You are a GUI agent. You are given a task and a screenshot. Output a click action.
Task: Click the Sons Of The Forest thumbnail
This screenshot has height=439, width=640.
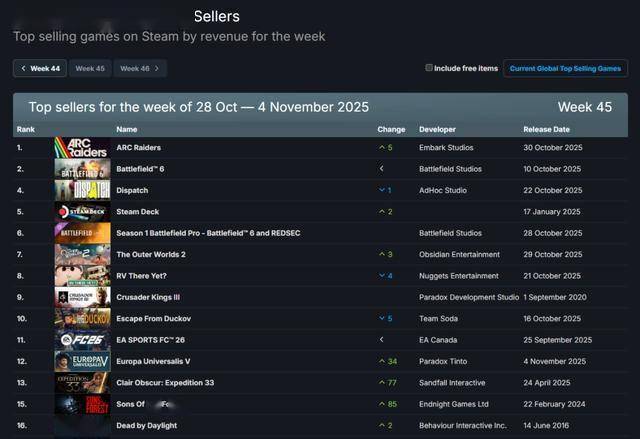[x=82, y=404]
